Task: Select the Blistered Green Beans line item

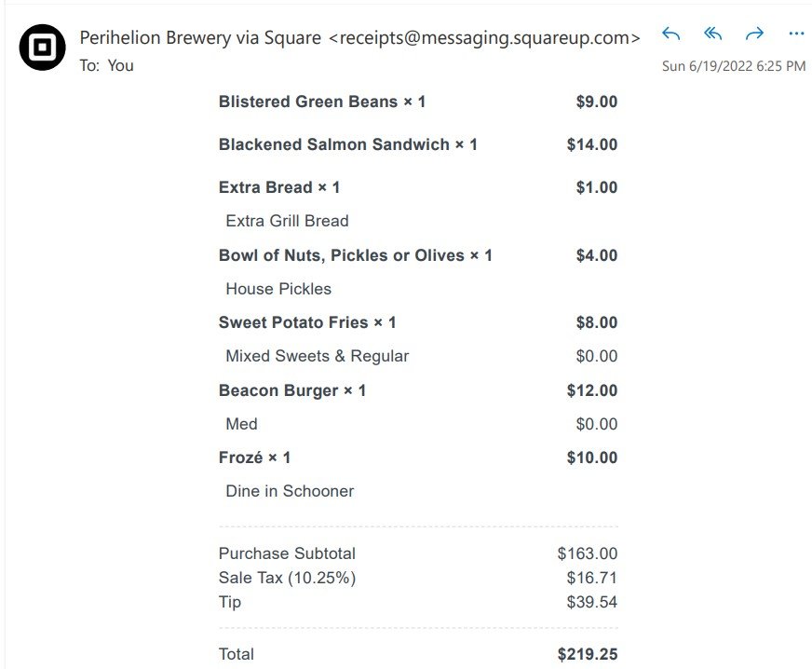Action: (x=322, y=102)
